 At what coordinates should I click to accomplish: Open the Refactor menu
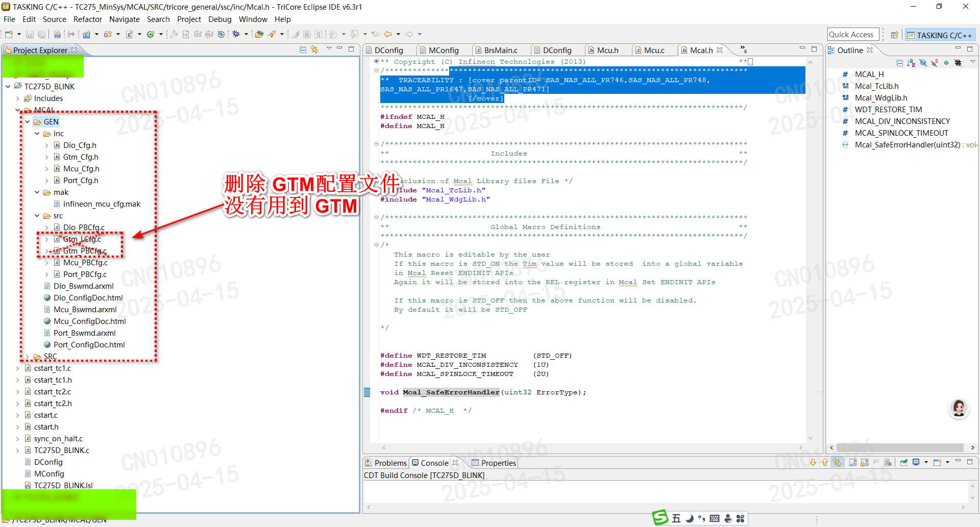coord(88,19)
